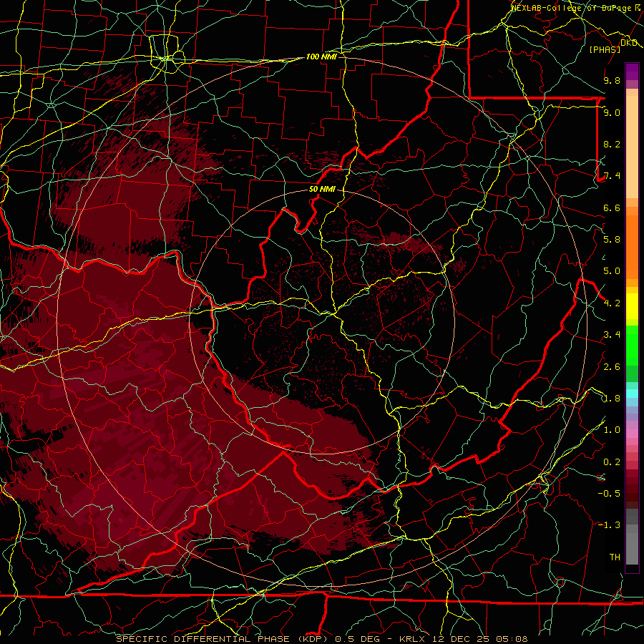Click the pink band of the color bar
This screenshot has height=644, width=644.
click(632, 434)
